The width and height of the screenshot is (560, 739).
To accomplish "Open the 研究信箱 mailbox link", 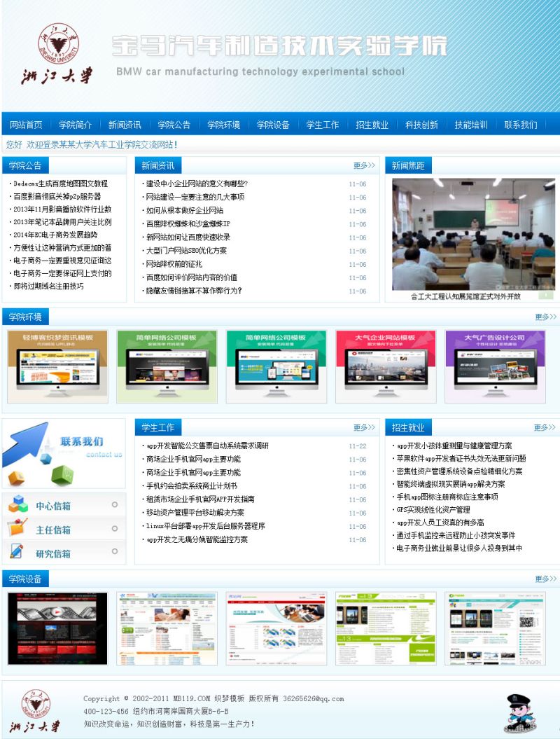I will point(53,554).
